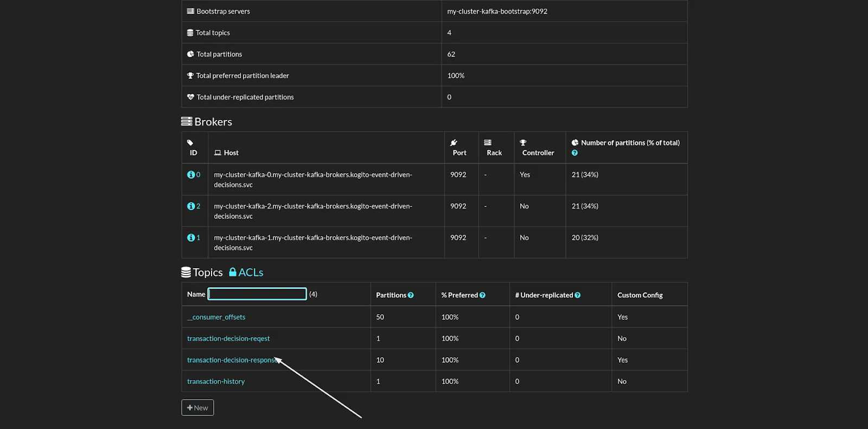Image resolution: width=868 pixels, height=429 pixels.
Task: Click the my-cluster-kafka-2 broker host text
Action: point(313,211)
